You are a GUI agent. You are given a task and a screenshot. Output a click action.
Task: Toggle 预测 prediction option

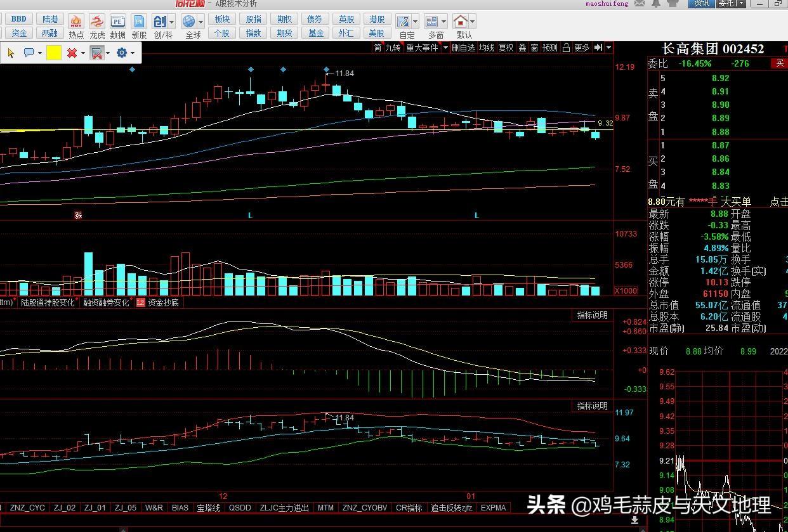click(x=550, y=48)
